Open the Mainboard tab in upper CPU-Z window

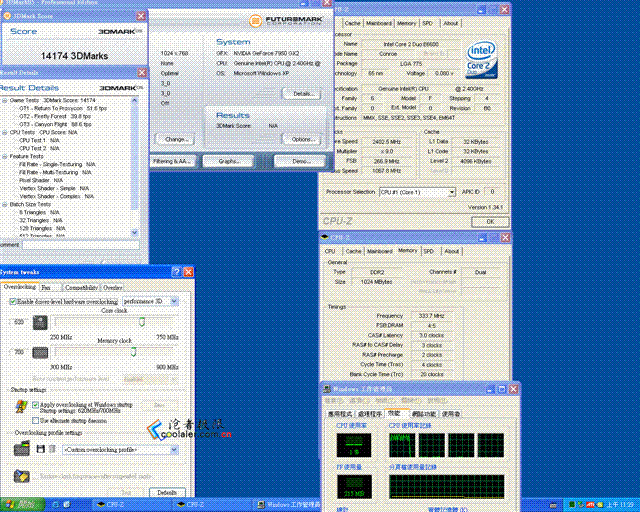(379, 23)
